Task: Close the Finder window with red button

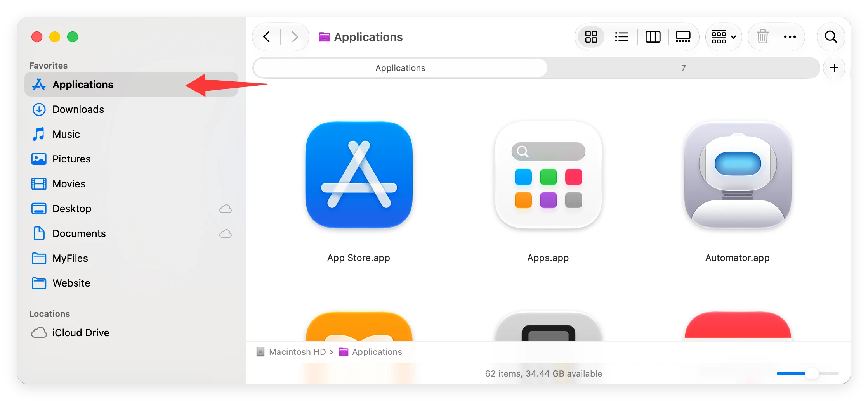Action: 37,37
